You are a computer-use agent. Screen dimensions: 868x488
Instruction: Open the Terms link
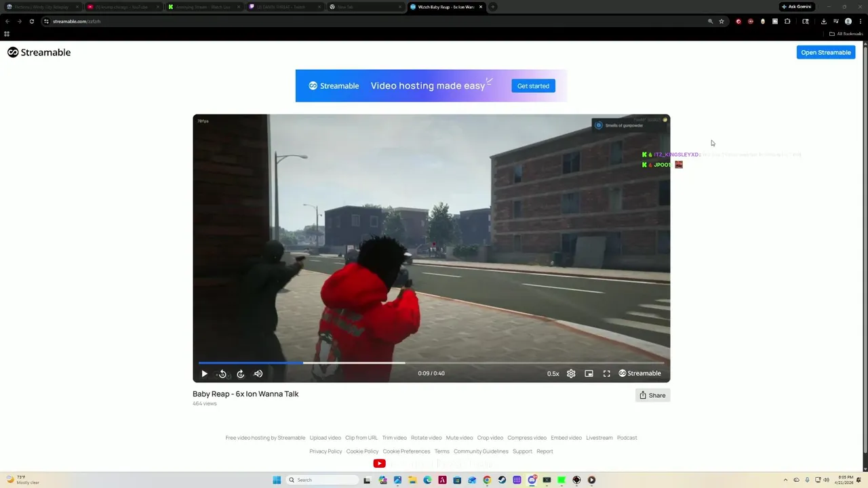coord(442,451)
